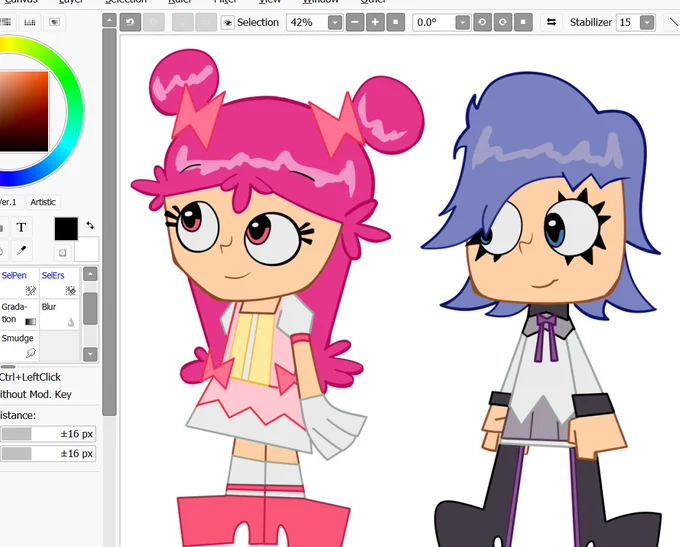
Task: Click the brush list scroll-down arrow
Action: pos(90,354)
